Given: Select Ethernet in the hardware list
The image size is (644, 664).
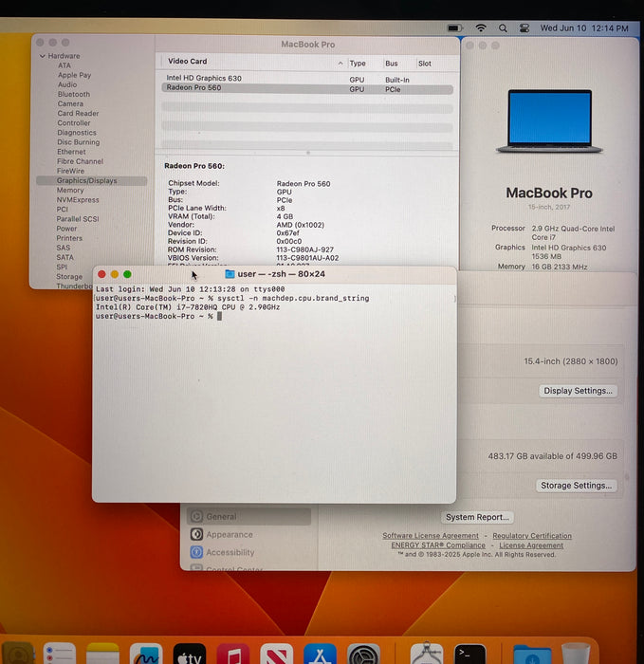Looking at the screenshot, I should (x=71, y=152).
